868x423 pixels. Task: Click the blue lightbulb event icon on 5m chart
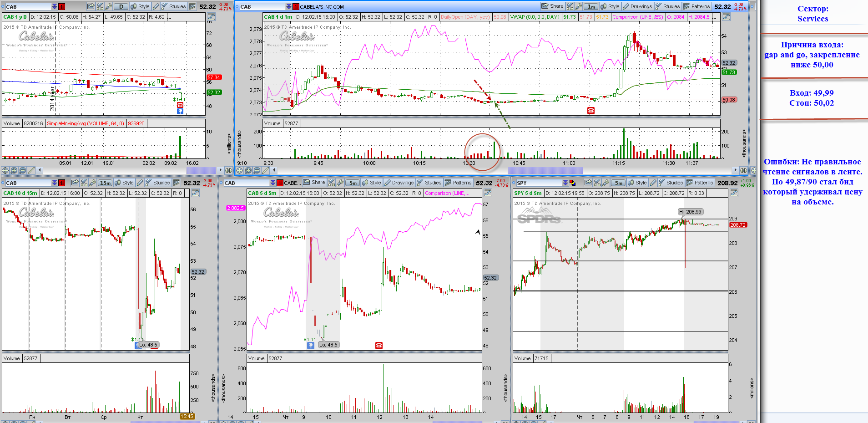pyautogui.click(x=310, y=345)
